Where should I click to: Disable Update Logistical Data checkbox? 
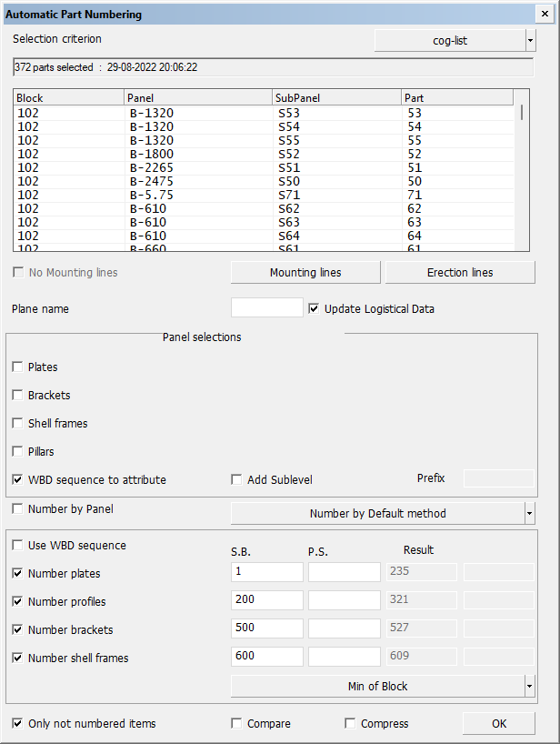point(315,308)
